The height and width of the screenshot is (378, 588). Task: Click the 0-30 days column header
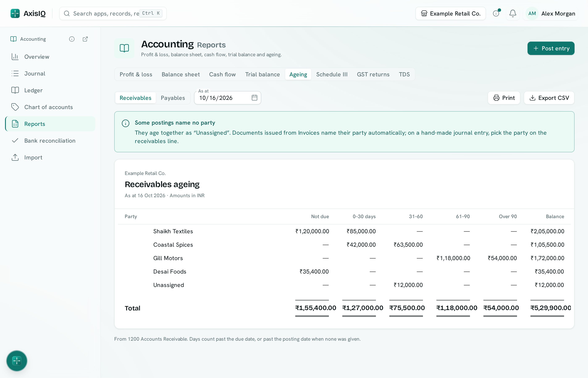(x=364, y=216)
